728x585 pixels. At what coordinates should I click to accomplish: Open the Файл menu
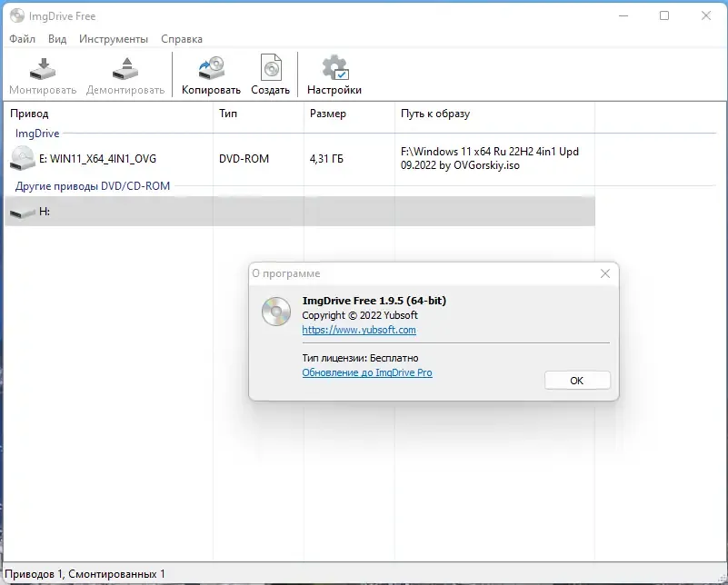coord(23,39)
